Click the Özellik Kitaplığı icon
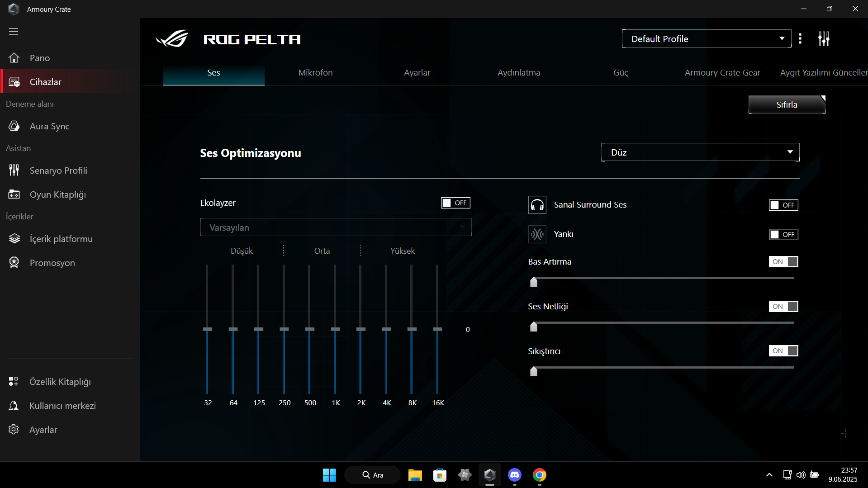The image size is (868, 488). (x=14, y=382)
